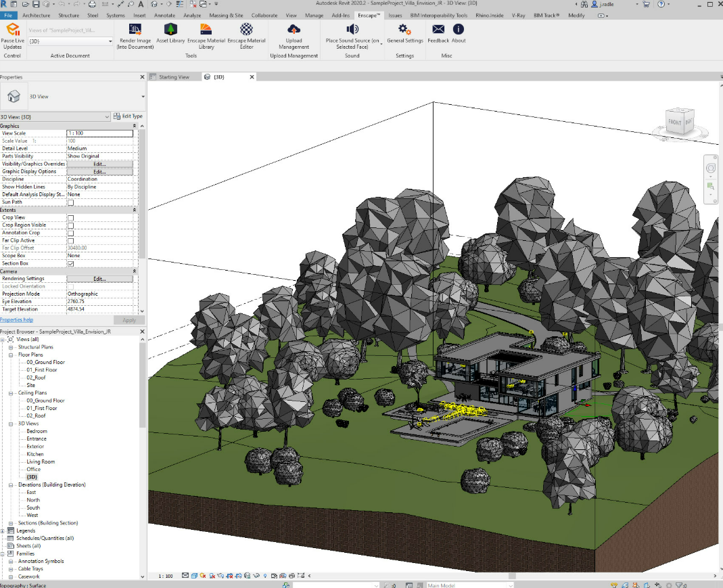Close the {3D} view tab
Image resolution: width=723 pixels, height=588 pixels.
(252, 77)
